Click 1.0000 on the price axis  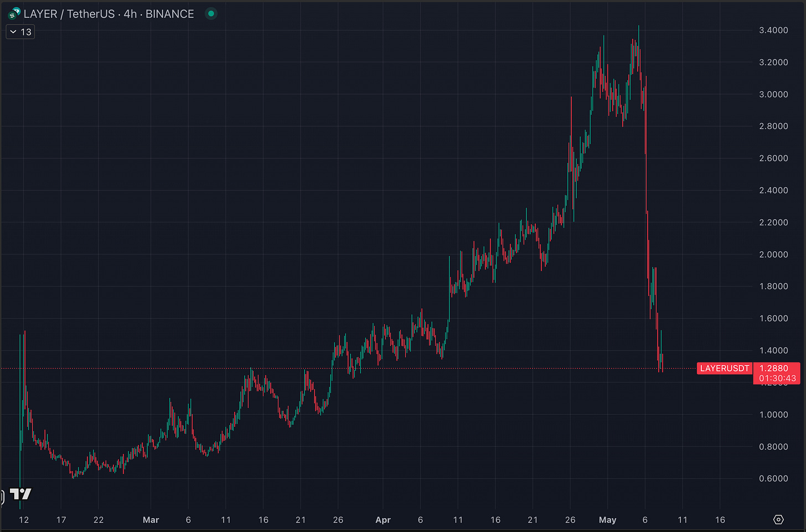pyautogui.click(x=773, y=415)
